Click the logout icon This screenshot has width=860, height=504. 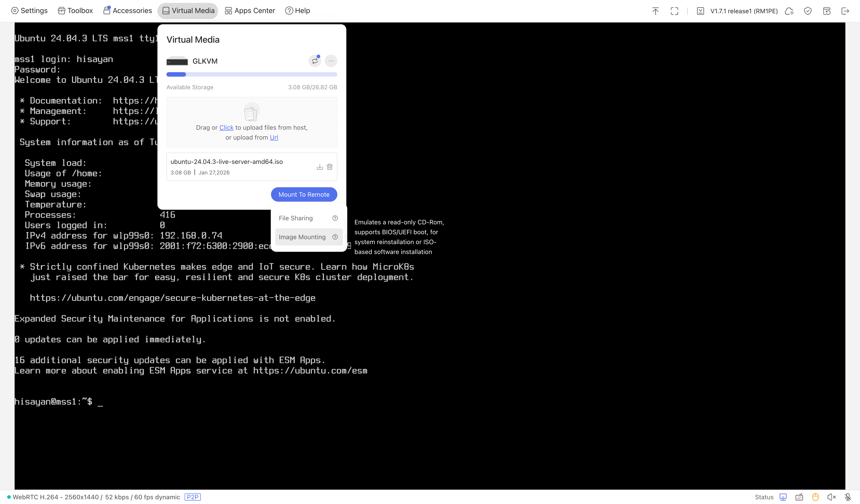tap(845, 11)
